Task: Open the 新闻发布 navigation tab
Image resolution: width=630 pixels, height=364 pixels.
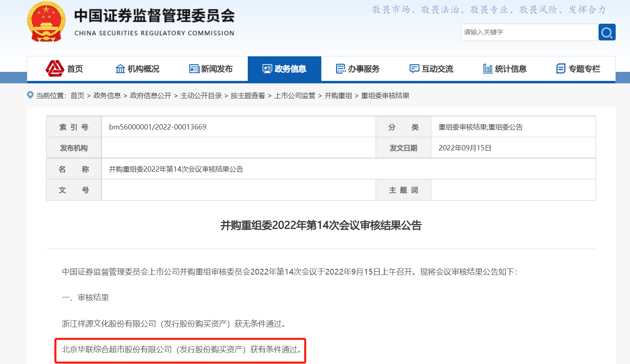Action: pos(211,69)
